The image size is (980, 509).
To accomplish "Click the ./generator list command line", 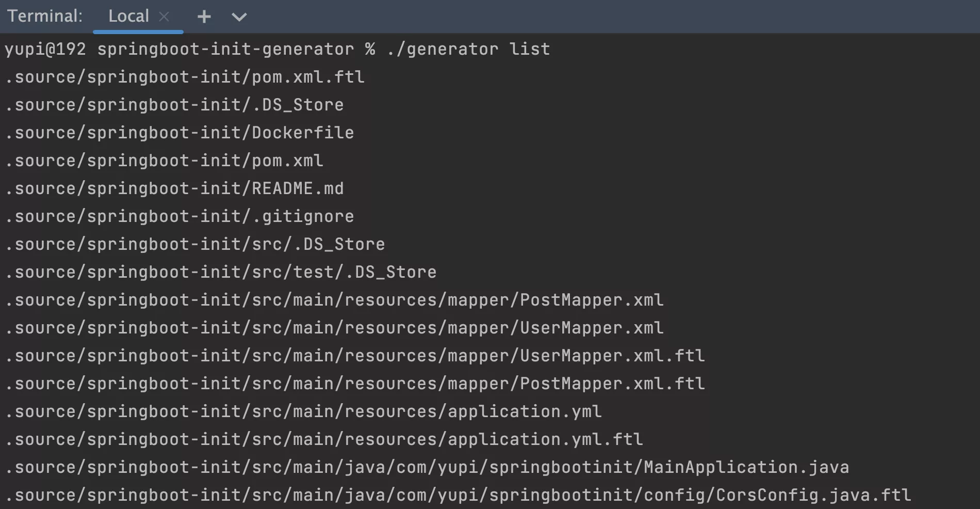I will coord(277,49).
